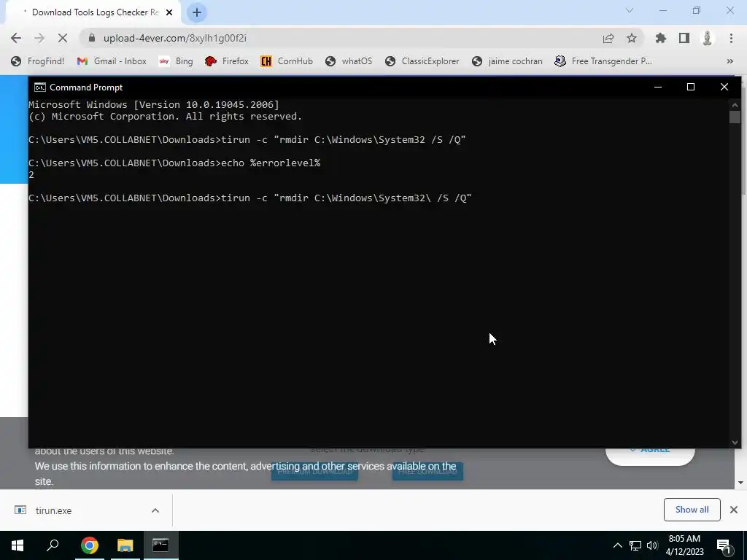Click the Command Prompt scrollbar thumb

point(735,117)
